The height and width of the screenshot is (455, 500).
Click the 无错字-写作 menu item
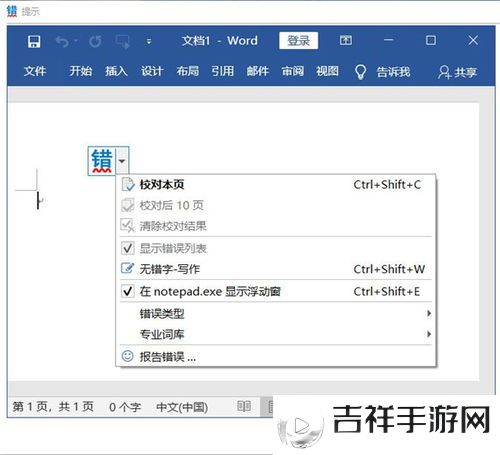point(277,269)
